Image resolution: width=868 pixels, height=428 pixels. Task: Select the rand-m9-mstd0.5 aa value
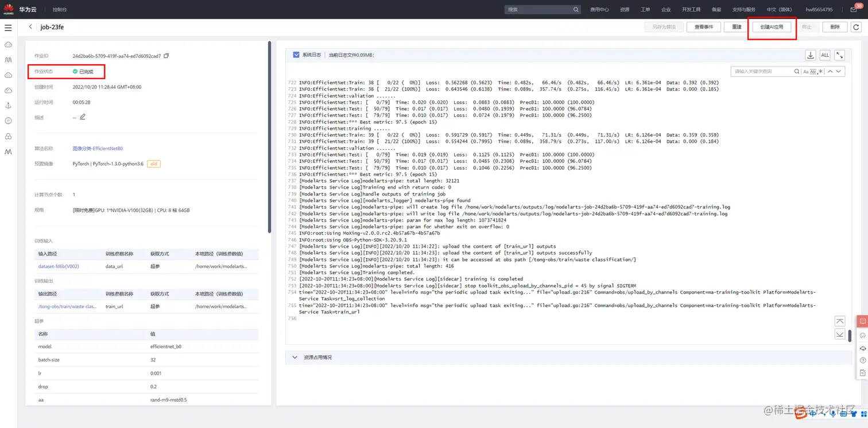pos(168,399)
